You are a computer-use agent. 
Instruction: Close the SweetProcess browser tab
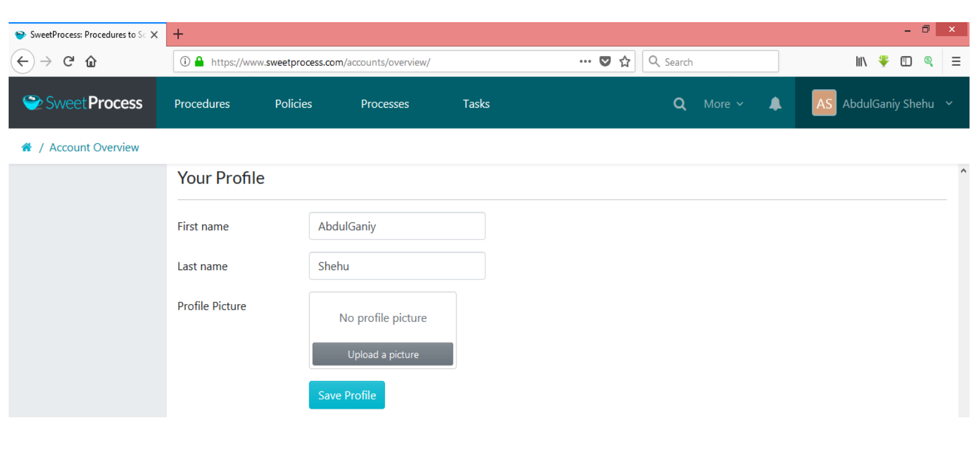(155, 34)
